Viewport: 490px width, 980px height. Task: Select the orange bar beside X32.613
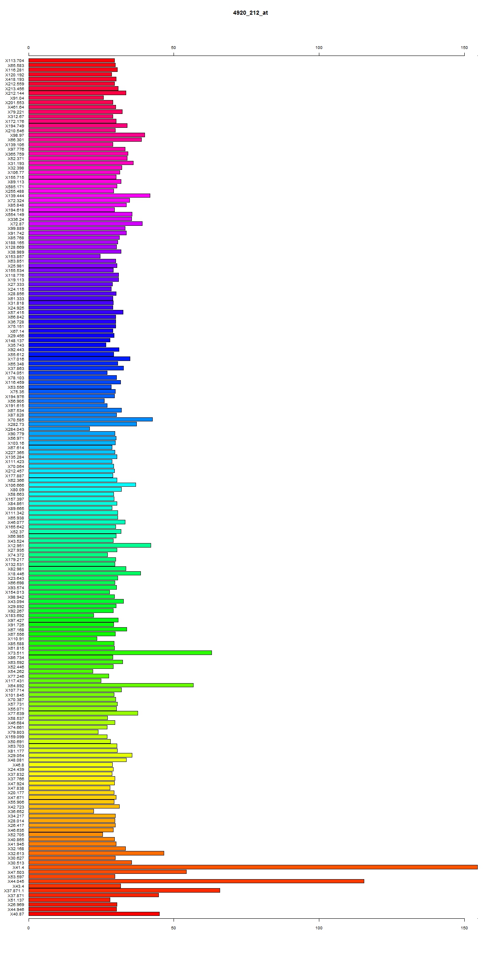[x=96, y=853]
